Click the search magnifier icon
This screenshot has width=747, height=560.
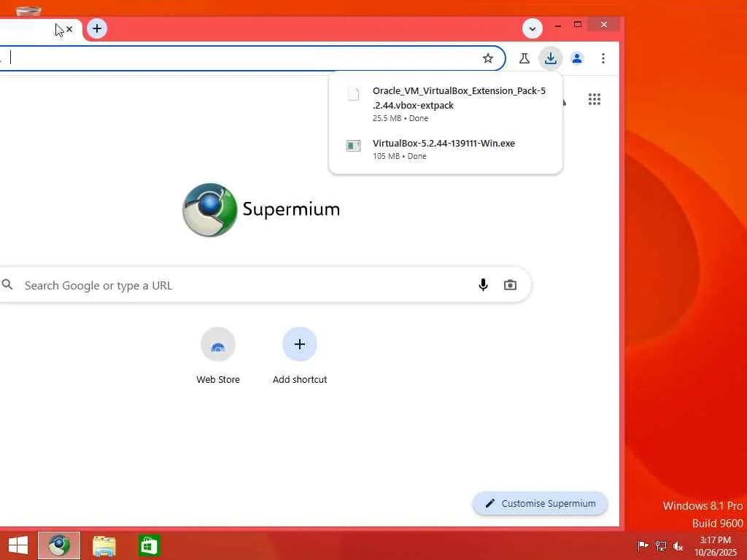(7, 285)
